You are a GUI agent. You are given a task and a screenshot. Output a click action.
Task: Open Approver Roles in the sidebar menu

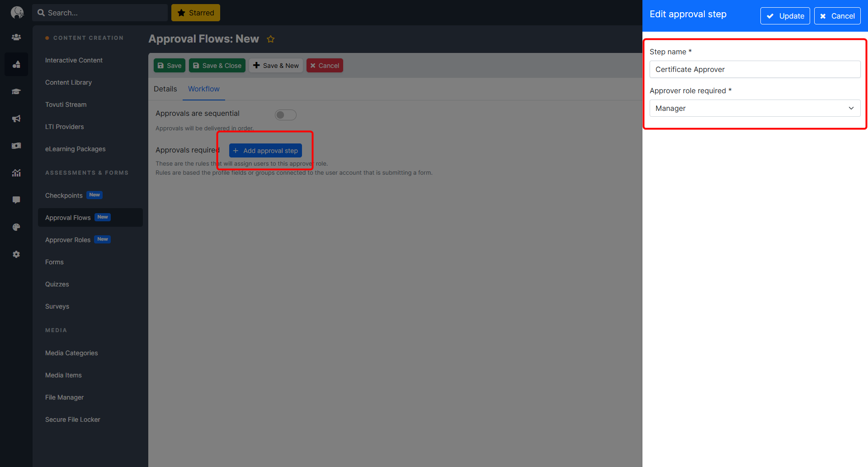coord(68,240)
